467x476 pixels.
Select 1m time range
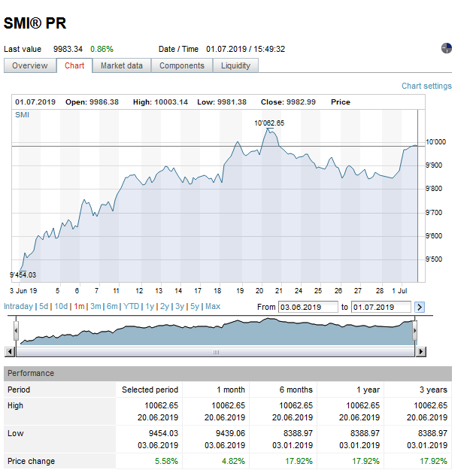click(x=79, y=306)
